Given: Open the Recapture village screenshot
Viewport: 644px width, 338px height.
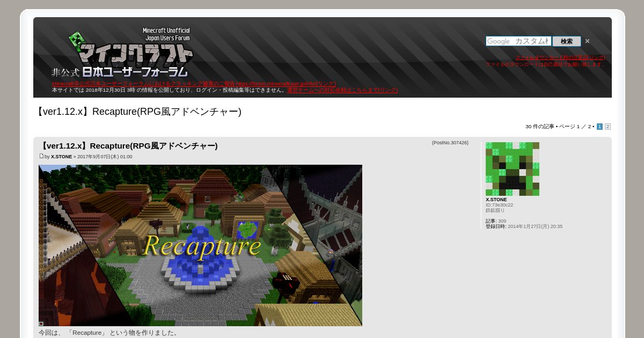Looking at the screenshot, I should (200, 245).
